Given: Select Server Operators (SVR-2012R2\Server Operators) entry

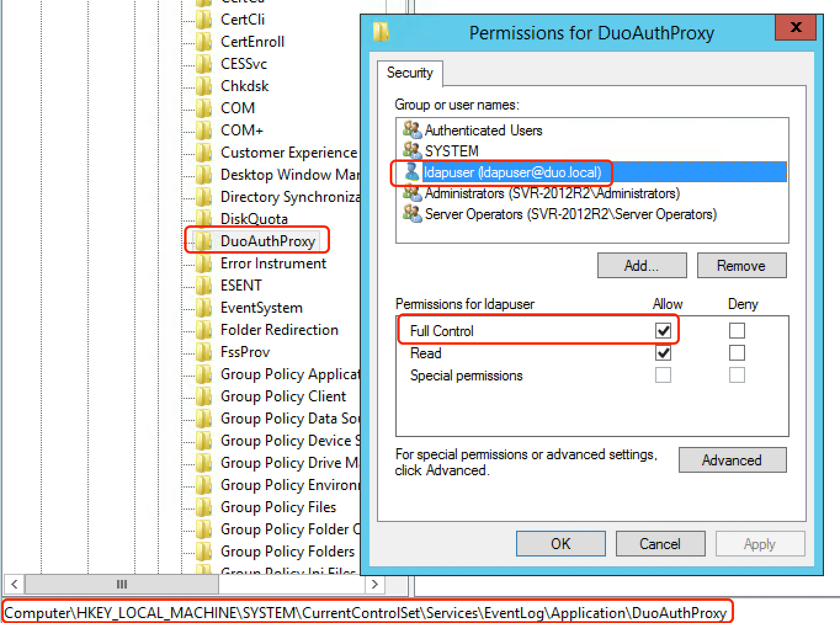Looking at the screenshot, I should click(571, 214).
